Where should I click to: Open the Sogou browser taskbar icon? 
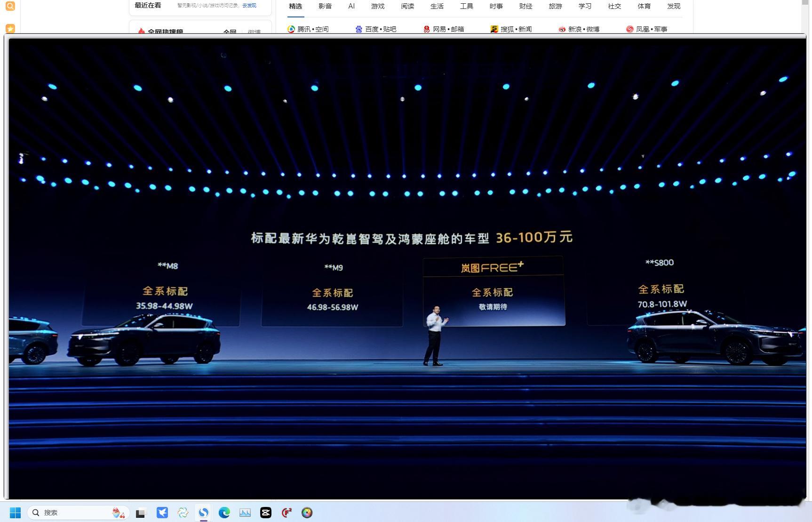(x=204, y=513)
